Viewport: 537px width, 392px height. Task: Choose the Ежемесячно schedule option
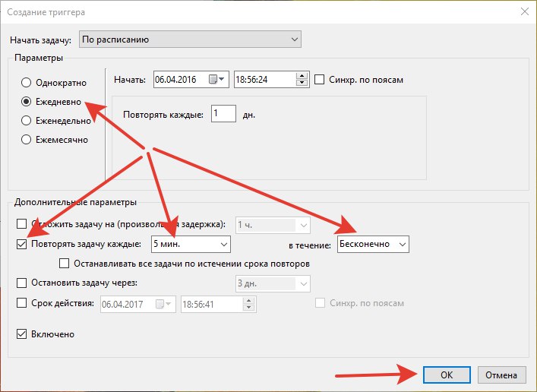click(x=27, y=139)
